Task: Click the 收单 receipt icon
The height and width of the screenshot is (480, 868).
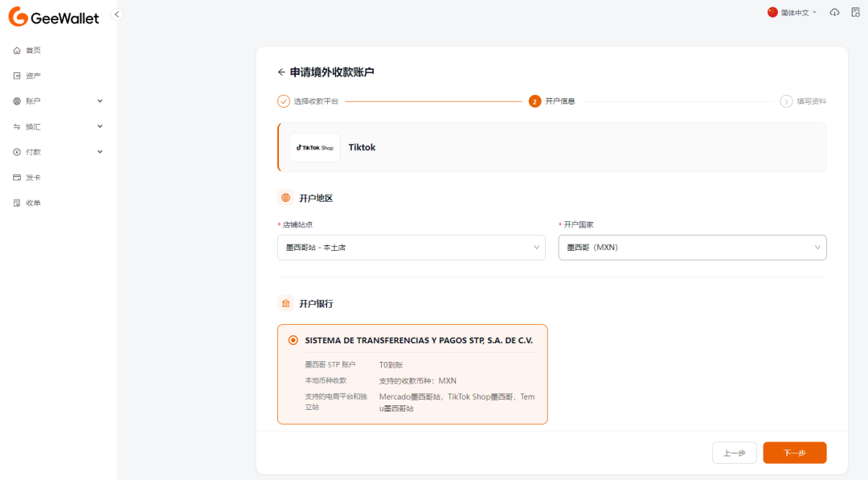Action: [17, 203]
